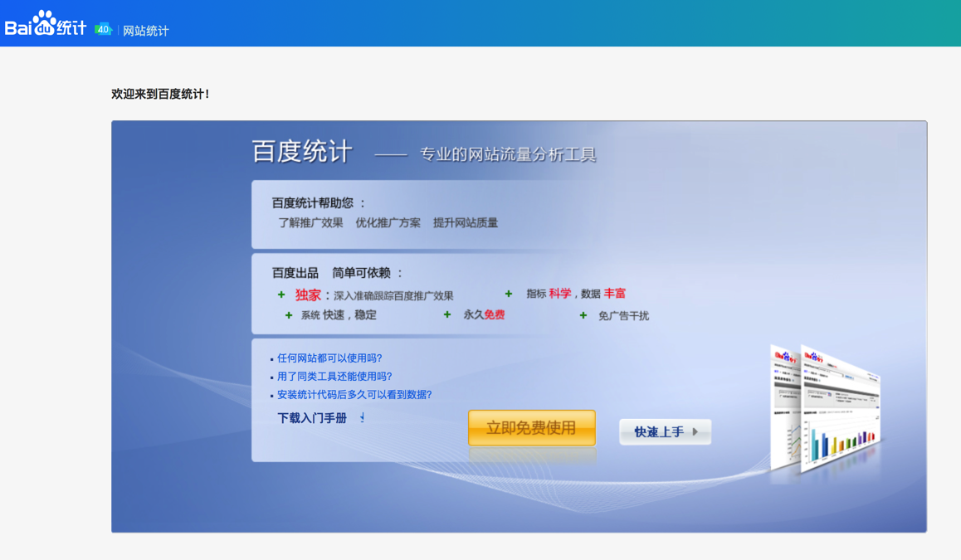The image size is (961, 560).
Task: Click the green plus before 独家
Action: (x=281, y=295)
